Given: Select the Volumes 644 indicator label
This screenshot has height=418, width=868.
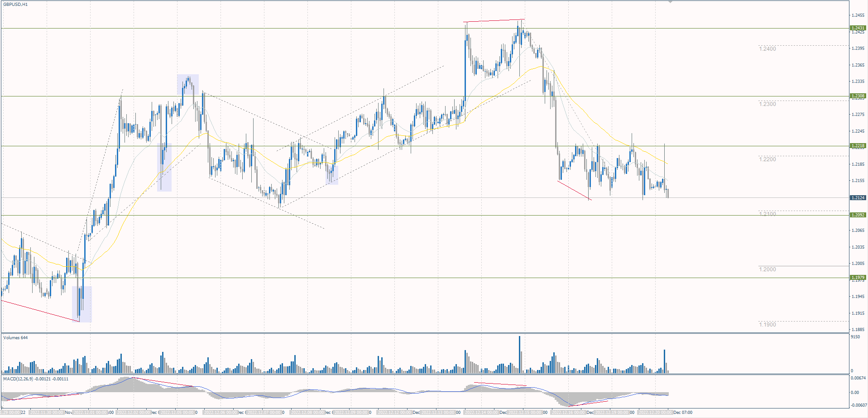Looking at the screenshot, I should (16, 337).
